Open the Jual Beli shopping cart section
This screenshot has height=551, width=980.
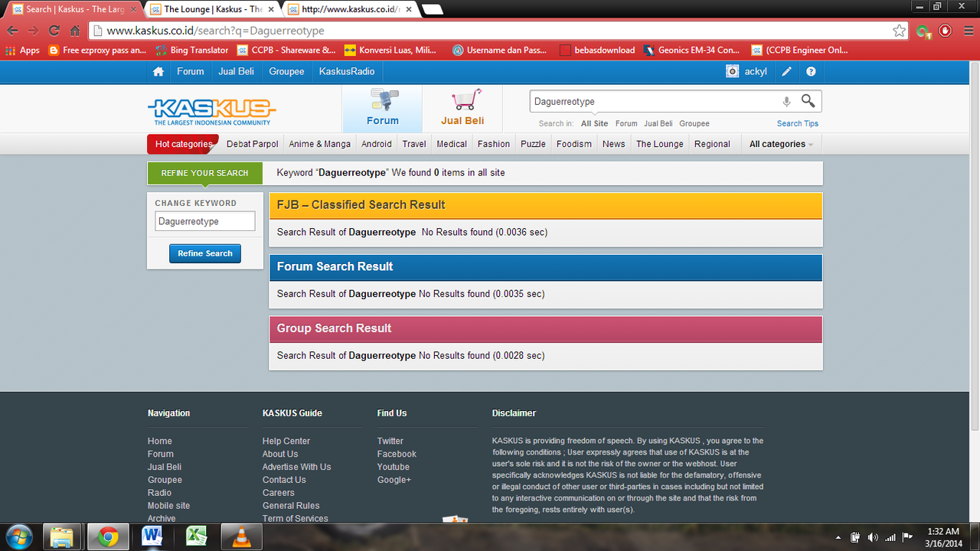click(x=462, y=108)
